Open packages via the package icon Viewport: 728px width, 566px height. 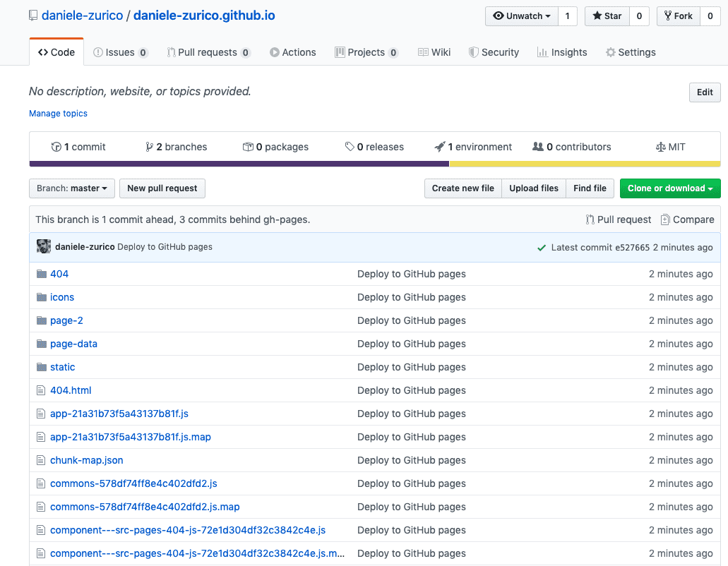coord(248,146)
